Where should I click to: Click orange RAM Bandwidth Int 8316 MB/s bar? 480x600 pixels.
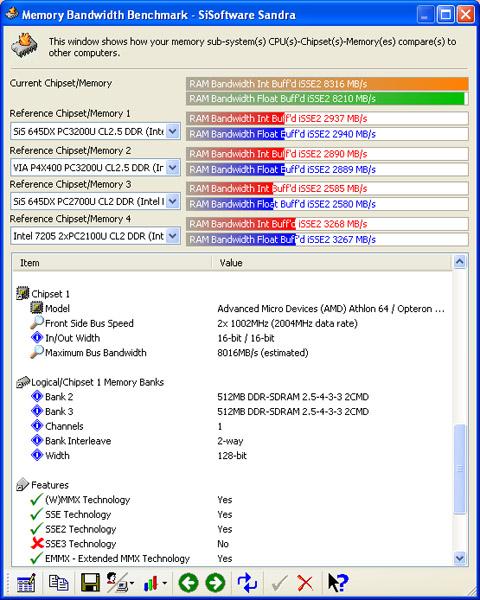pos(327,84)
